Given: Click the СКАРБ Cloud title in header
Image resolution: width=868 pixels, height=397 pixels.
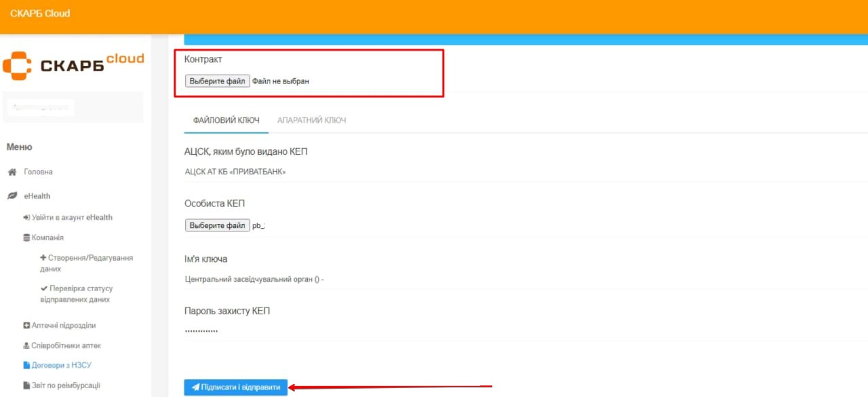Looking at the screenshot, I should coord(40,14).
